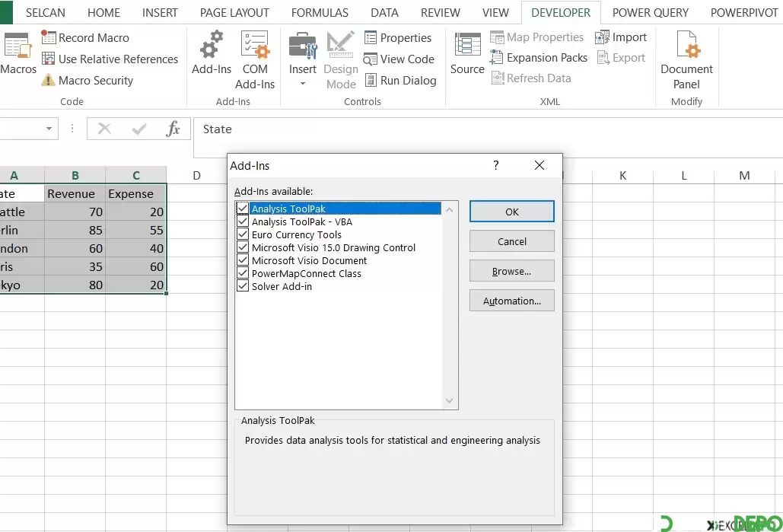Toggle Solver Add-in checkbox
The image size is (783, 532).
[x=243, y=285]
